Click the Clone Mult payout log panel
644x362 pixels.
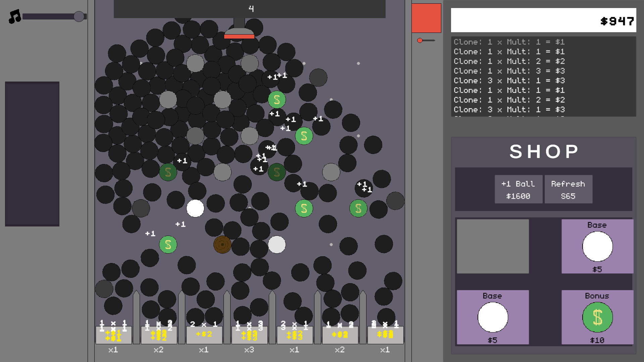543,76
